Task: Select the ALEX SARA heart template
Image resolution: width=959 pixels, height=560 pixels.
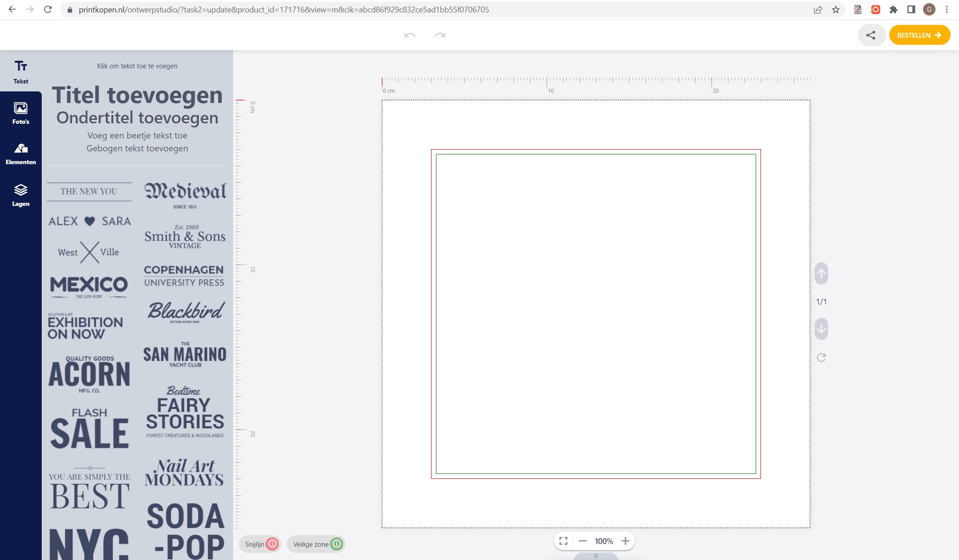Action: (90, 221)
